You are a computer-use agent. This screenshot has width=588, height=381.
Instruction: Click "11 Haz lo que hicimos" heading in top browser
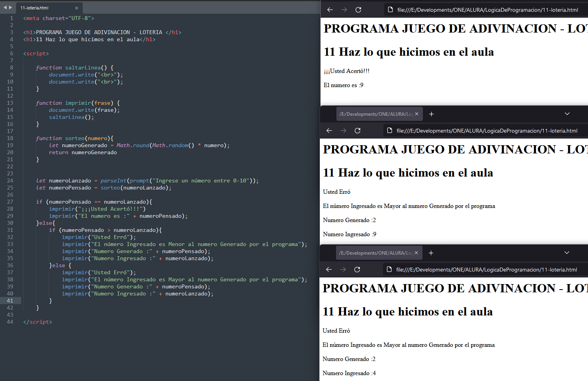[409, 52]
